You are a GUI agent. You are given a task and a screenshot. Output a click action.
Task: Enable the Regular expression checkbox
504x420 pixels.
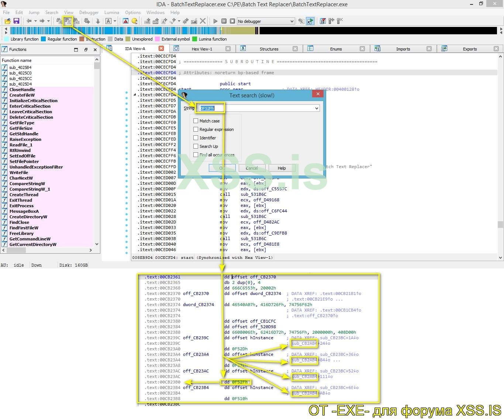point(196,129)
